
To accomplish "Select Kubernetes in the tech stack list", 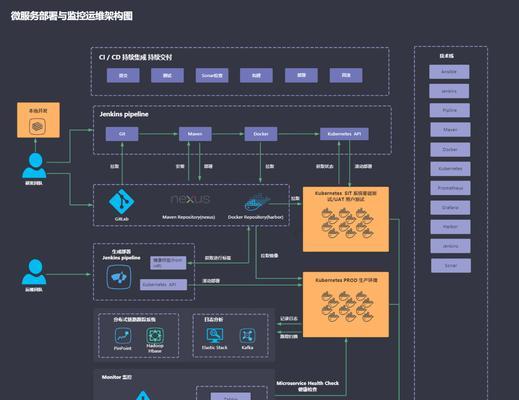I will [x=450, y=169].
